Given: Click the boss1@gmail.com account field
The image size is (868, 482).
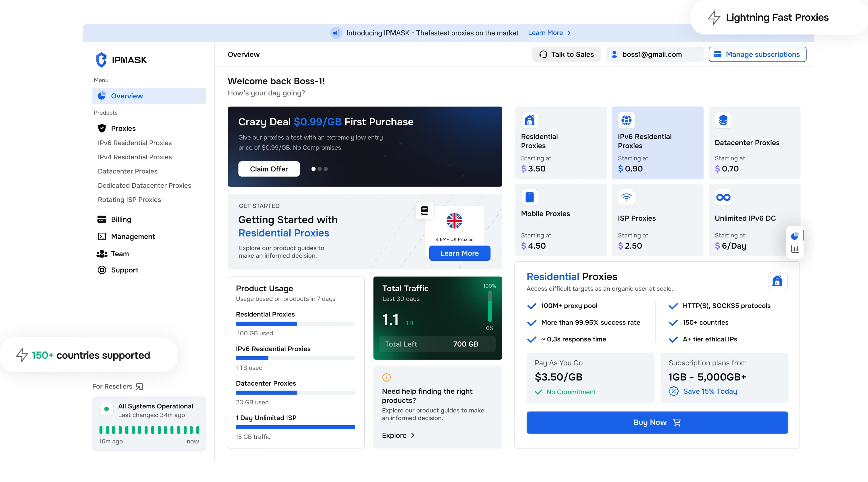Looking at the screenshot, I should point(655,54).
